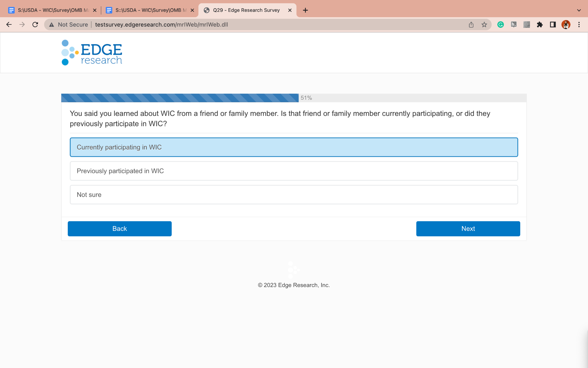Screen dimensions: 588x368
Task: Switch to second USDA WIC tab
Action: coord(146,10)
